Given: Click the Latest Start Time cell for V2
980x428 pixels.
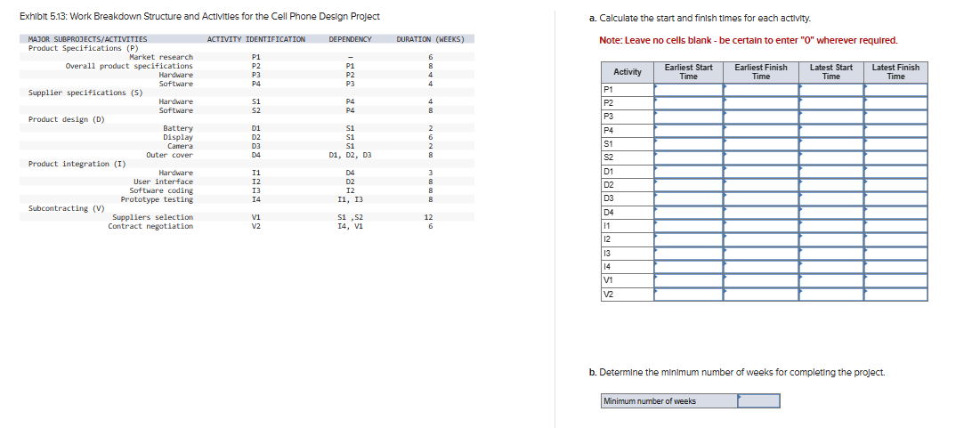Looking at the screenshot, I should (831, 295).
